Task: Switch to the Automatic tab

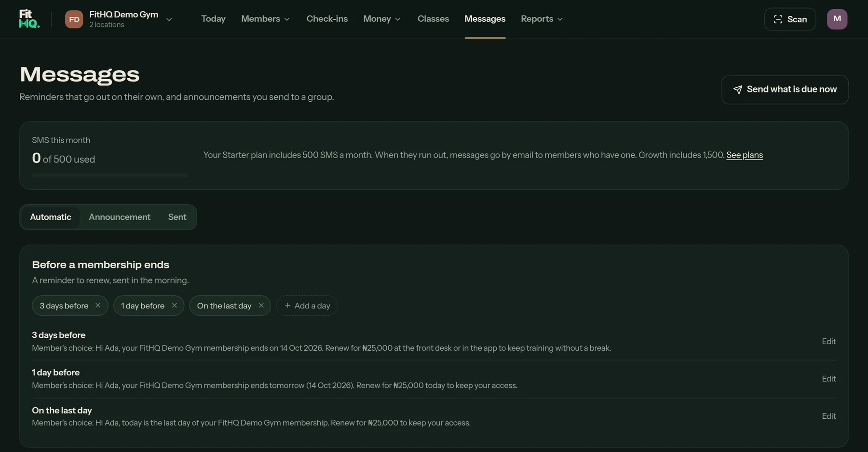Action: click(51, 217)
